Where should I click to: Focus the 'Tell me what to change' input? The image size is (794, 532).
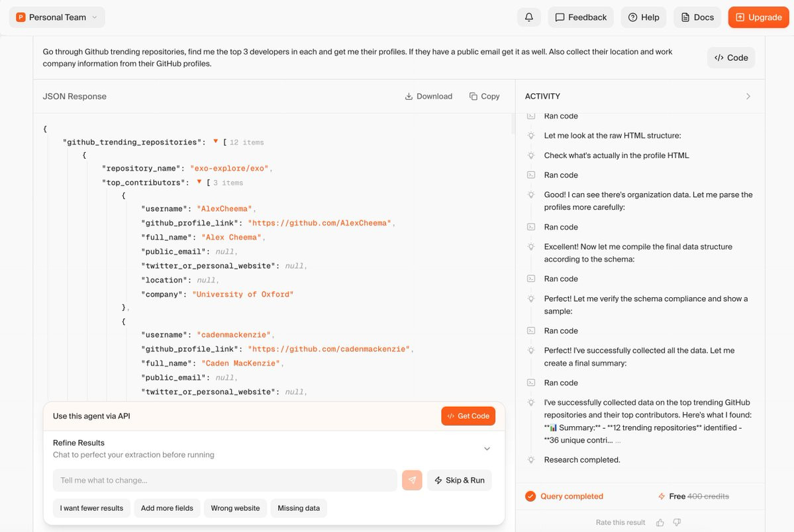(x=225, y=480)
